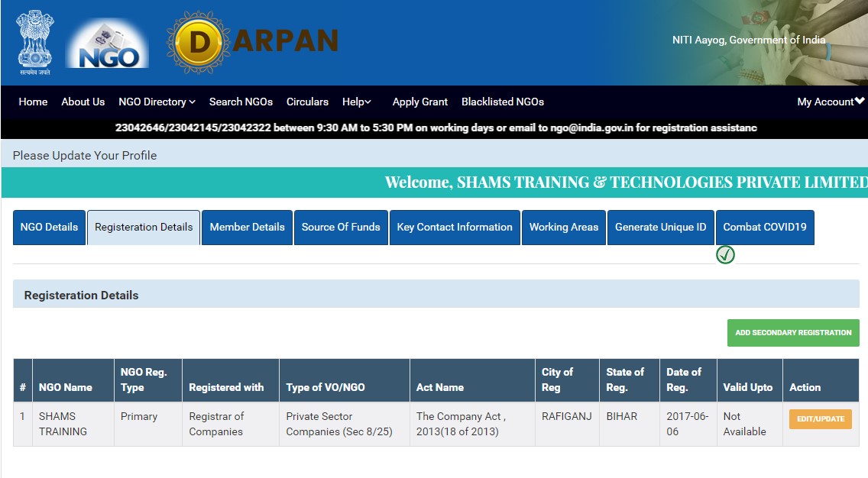The image size is (868, 478).
Task: Open the Source Of Funds tab
Action: pos(341,228)
